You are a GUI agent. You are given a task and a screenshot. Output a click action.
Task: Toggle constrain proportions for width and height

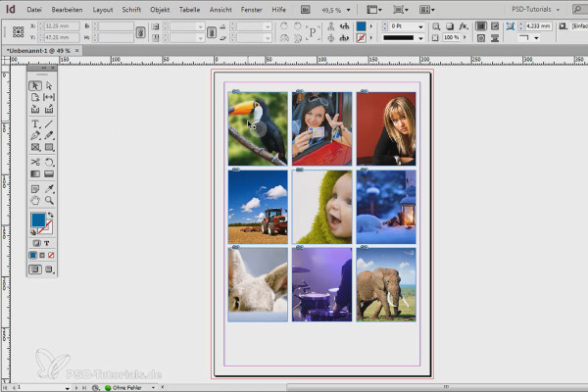pos(140,32)
